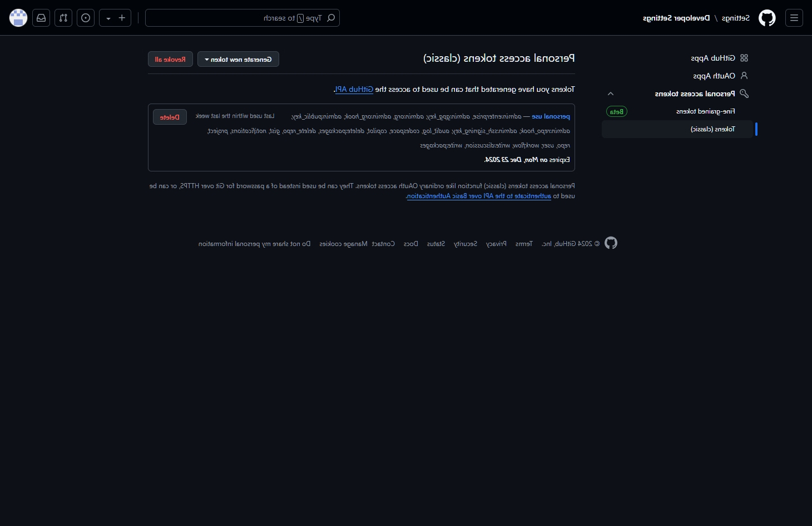The image size is (812, 526).
Task: Open the Generate new token dropdown
Action: pos(238,59)
